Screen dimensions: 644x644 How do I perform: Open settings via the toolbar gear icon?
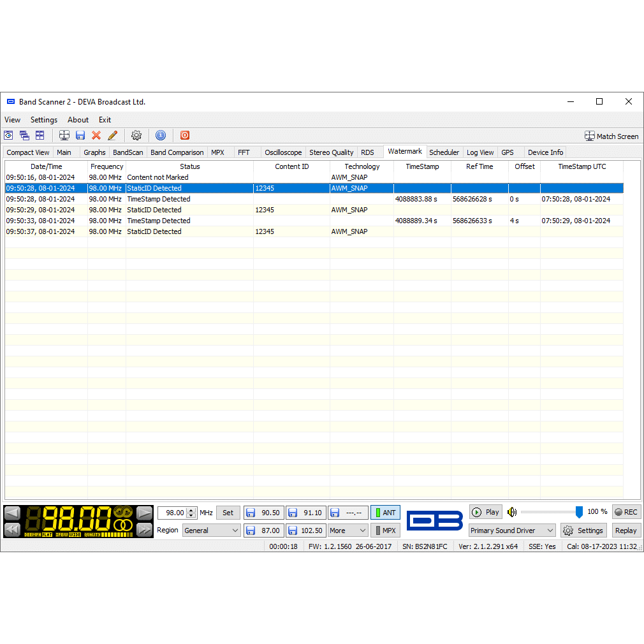coord(136,135)
